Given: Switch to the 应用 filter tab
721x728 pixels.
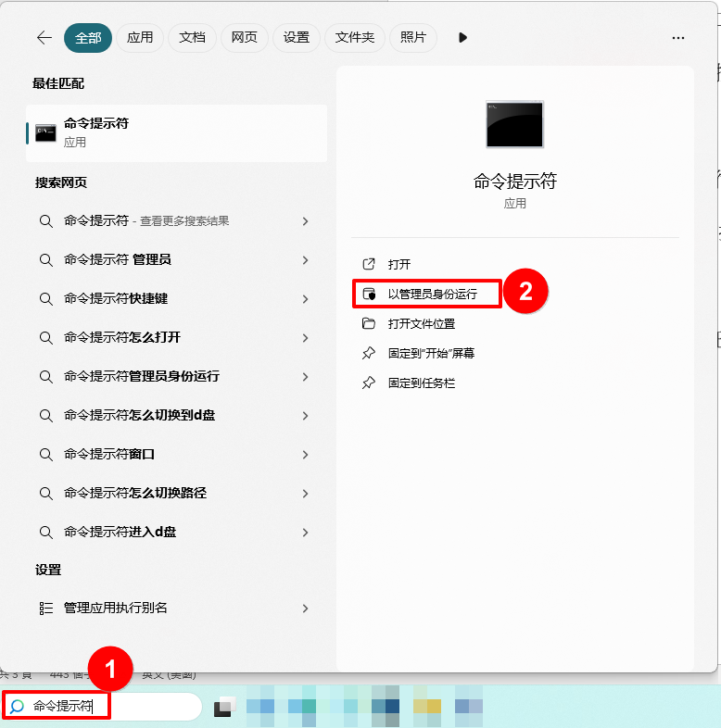Looking at the screenshot, I should [x=140, y=38].
